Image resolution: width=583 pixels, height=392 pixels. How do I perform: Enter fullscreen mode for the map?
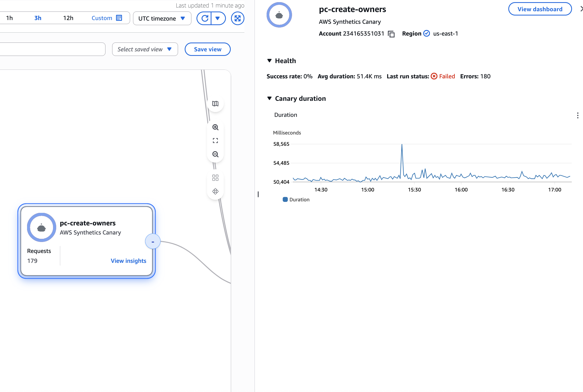point(237,18)
